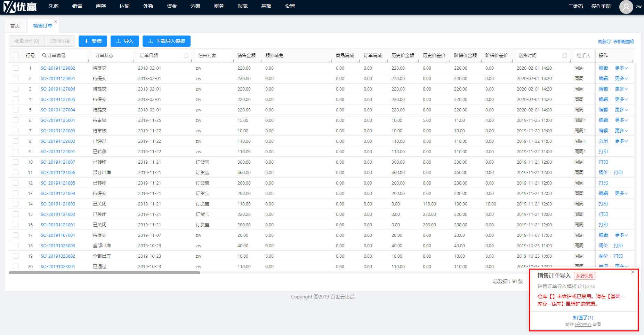Check the row for SO-20191023003
This screenshot has height=335, width=644.
click(16, 246)
